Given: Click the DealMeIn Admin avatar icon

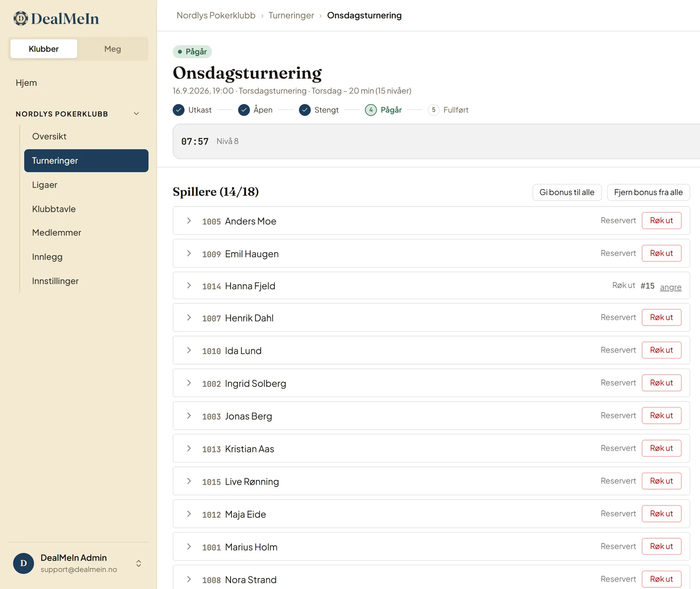Looking at the screenshot, I should click(24, 563).
